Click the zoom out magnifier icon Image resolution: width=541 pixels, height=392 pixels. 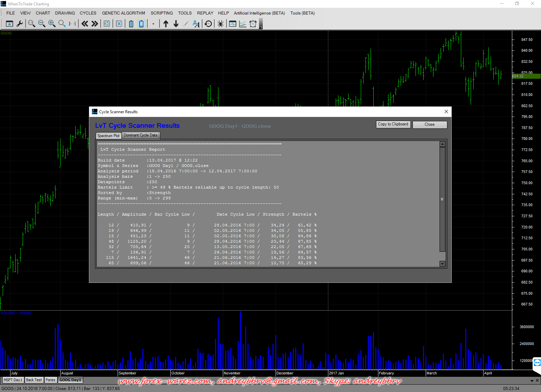click(x=42, y=24)
